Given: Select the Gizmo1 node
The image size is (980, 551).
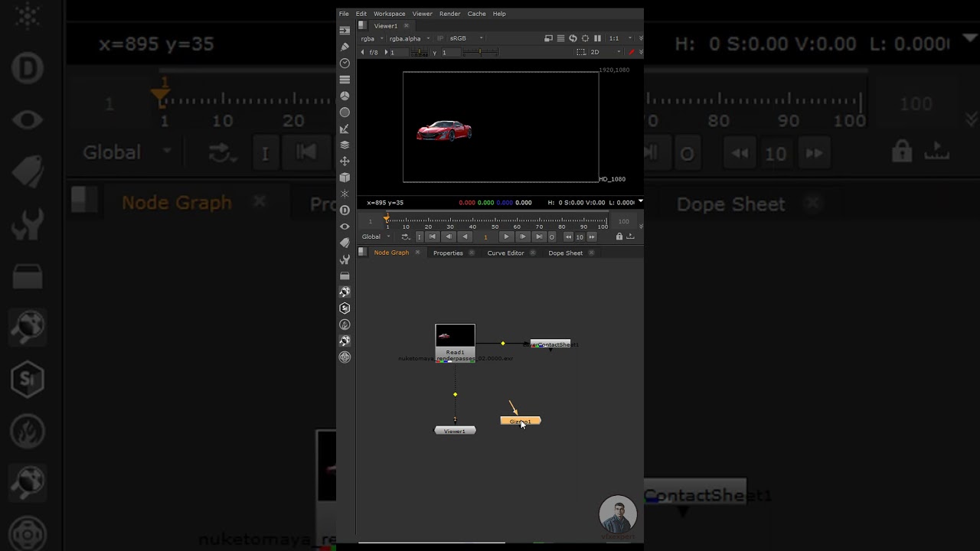Looking at the screenshot, I should (521, 421).
